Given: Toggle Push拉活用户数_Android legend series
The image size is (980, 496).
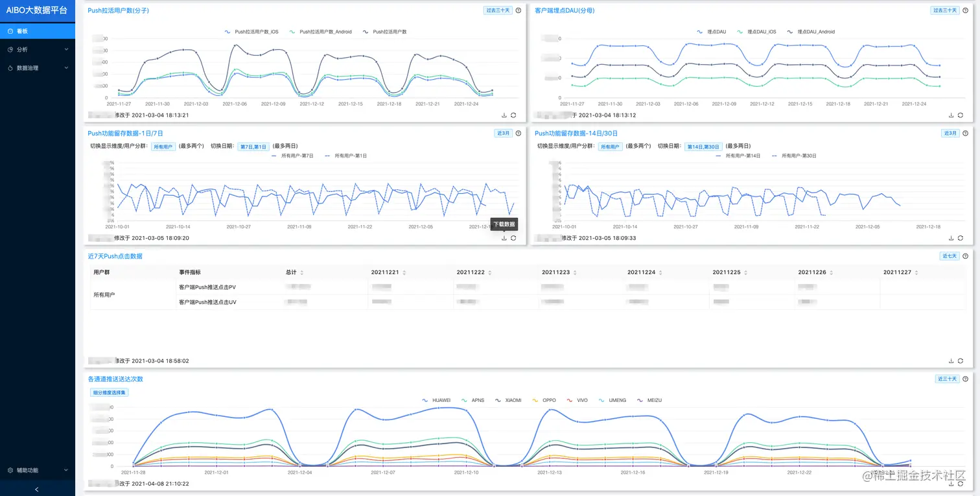Looking at the screenshot, I should (320, 31).
